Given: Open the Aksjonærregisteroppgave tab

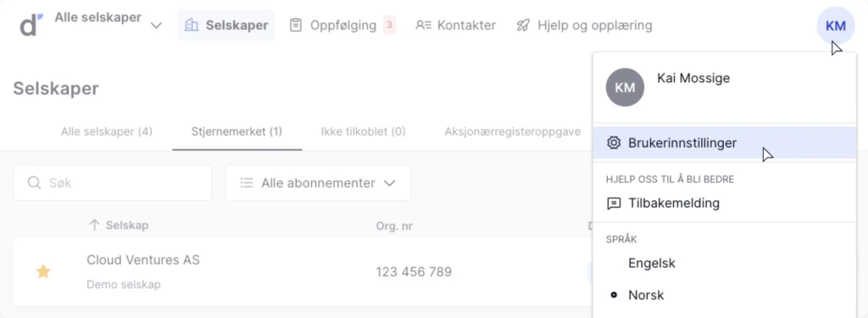Looking at the screenshot, I should tap(513, 131).
